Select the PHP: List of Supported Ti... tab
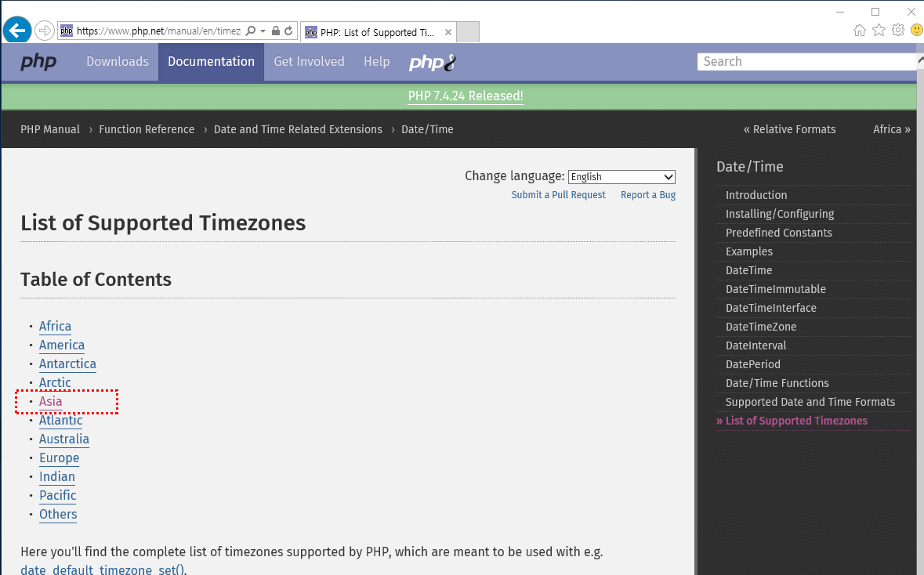The width and height of the screenshot is (924, 575). [x=377, y=32]
